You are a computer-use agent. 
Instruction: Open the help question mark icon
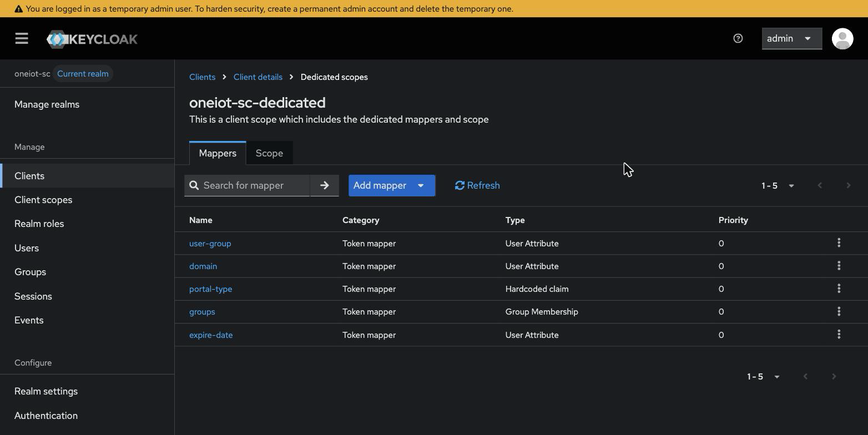click(738, 38)
